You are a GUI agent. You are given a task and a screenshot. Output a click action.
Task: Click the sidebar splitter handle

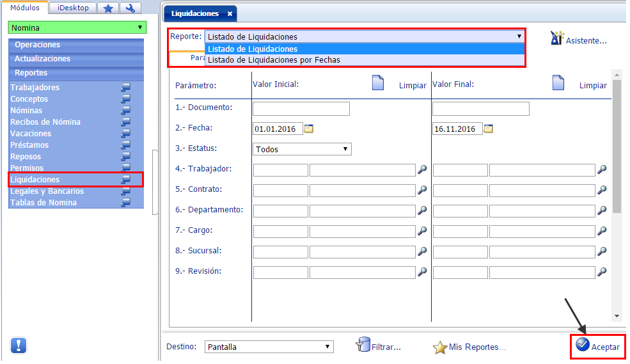pyautogui.click(x=155, y=182)
